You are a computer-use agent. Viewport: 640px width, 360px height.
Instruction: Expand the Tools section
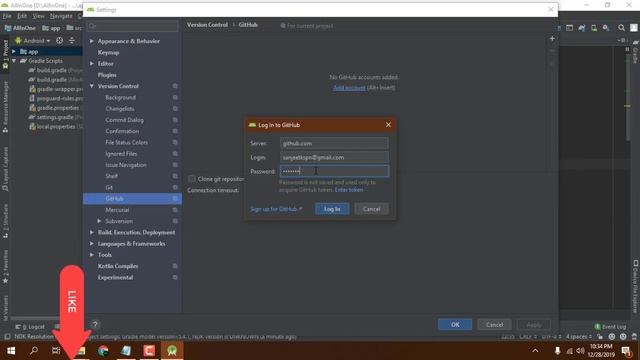(x=92, y=255)
